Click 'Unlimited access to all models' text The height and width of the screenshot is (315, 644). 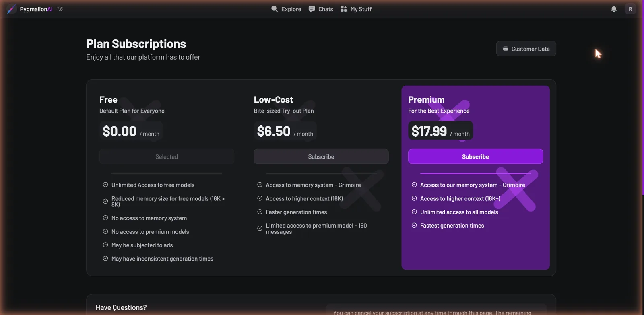pos(459,212)
